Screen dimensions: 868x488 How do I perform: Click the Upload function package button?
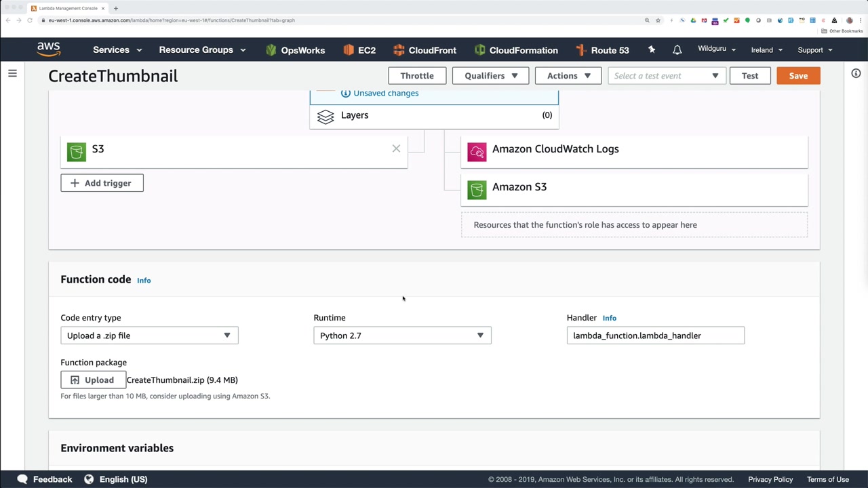pyautogui.click(x=93, y=380)
